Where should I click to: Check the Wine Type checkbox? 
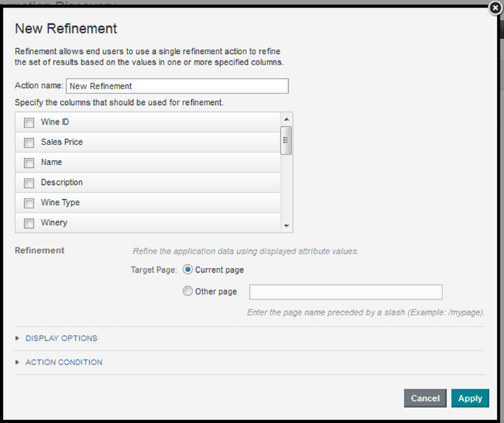pyautogui.click(x=29, y=203)
